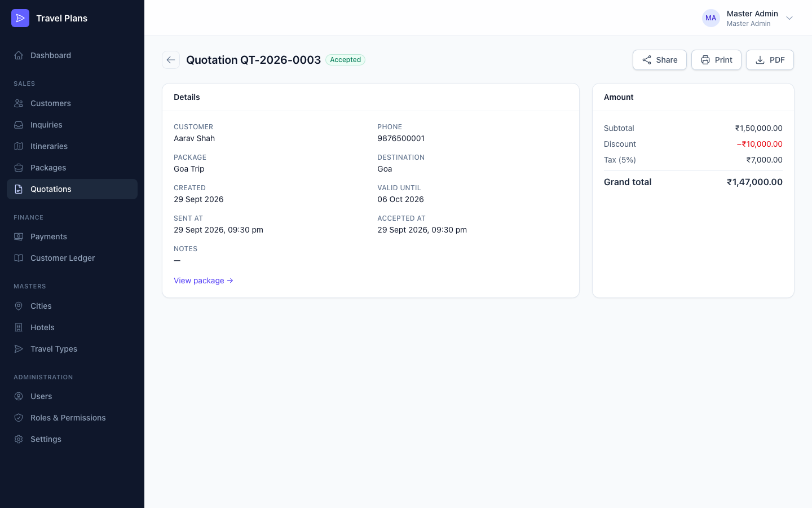The image size is (812, 508).
Task: Select the grand total amount ₹1,47,000.00
Action: pos(754,182)
